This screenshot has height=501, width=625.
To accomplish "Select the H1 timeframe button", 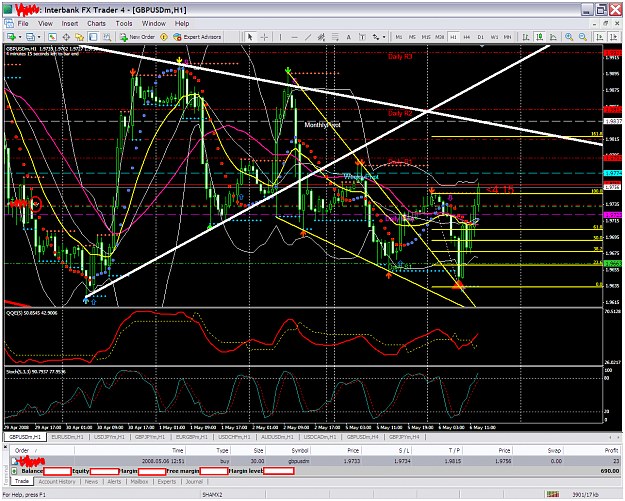I will tap(453, 37).
